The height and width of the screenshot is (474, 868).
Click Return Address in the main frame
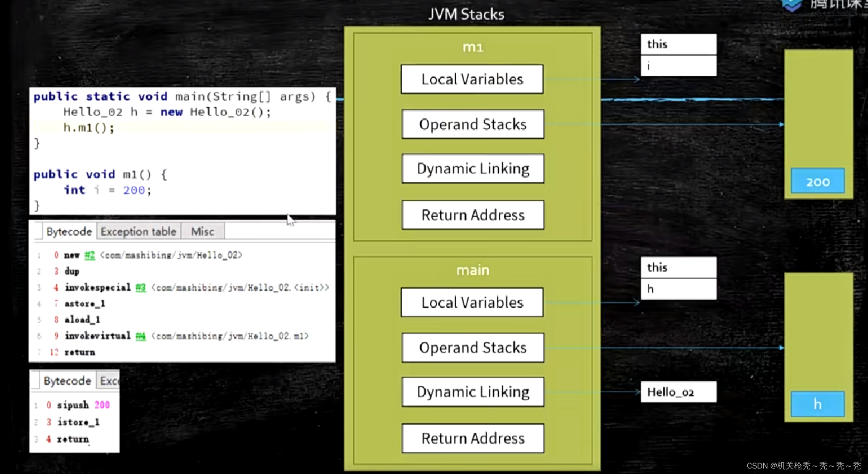[x=473, y=438]
